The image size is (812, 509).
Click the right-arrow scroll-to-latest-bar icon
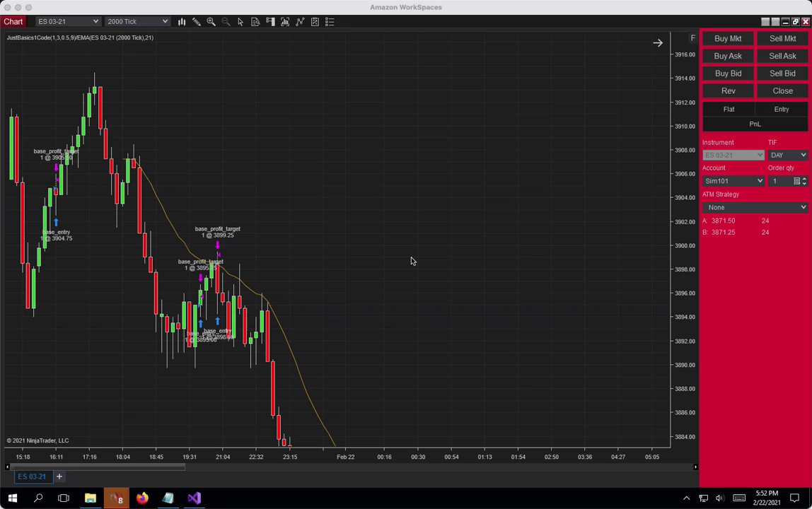point(658,43)
